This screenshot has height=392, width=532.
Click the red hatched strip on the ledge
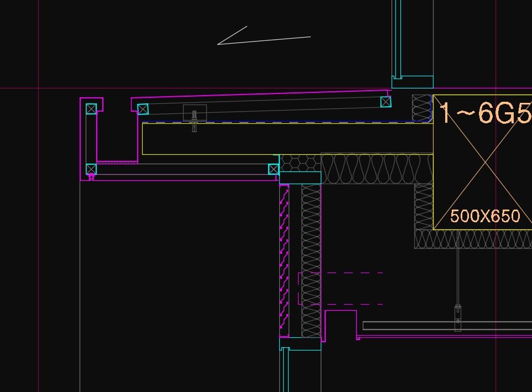(x=117, y=162)
